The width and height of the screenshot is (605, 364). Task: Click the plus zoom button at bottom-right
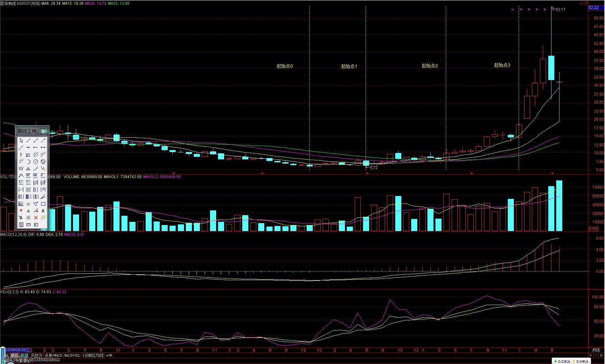591,355
